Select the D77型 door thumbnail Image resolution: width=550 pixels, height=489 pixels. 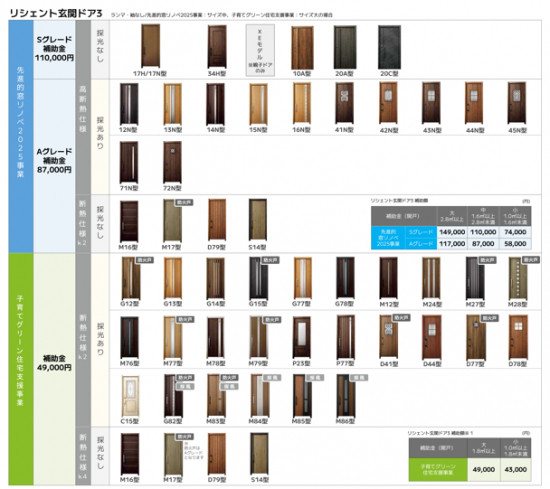coord(476,337)
